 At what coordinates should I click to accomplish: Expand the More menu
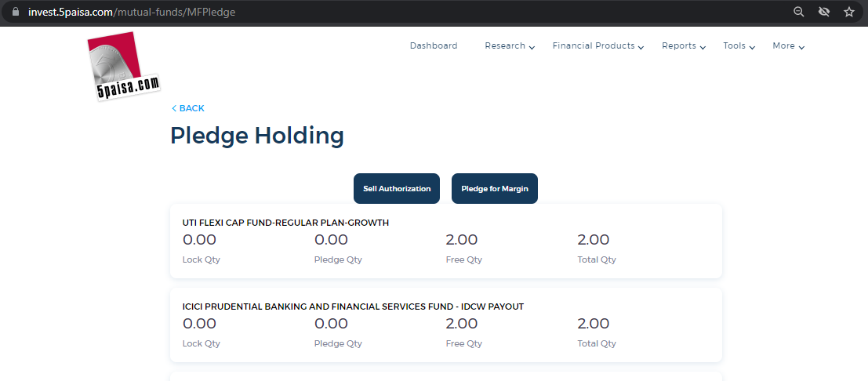click(788, 46)
